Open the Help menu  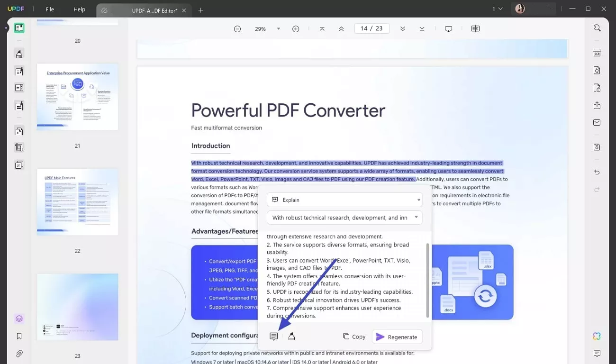80,9
